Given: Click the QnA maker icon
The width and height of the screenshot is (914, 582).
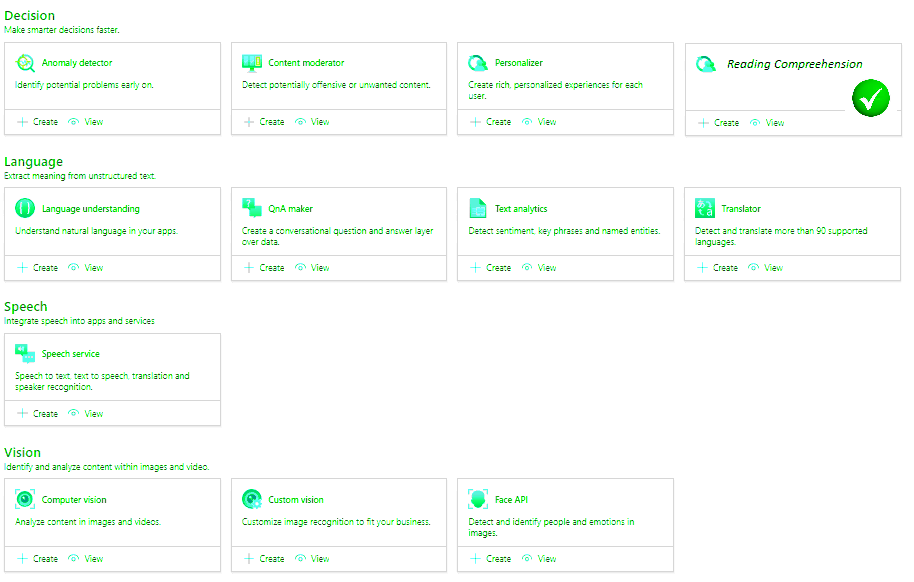Looking at the screenshot, I should pyautogui.click(x=252, y=208).
